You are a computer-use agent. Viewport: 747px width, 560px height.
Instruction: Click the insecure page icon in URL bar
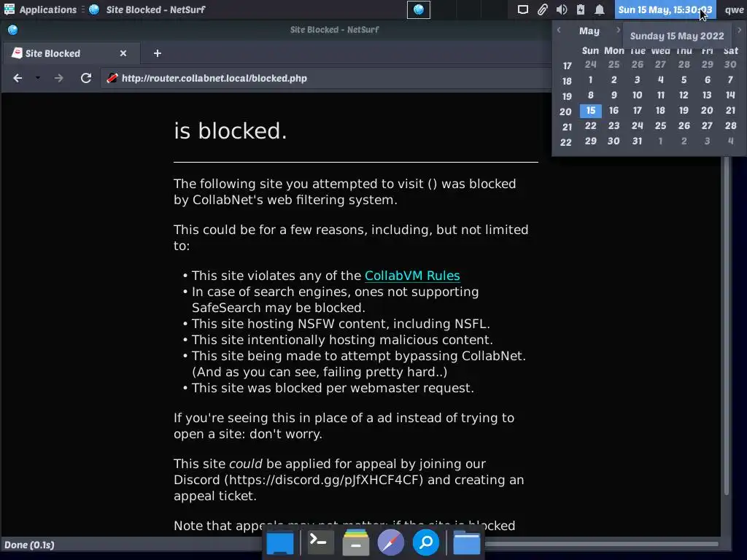[x=112, y=78]
